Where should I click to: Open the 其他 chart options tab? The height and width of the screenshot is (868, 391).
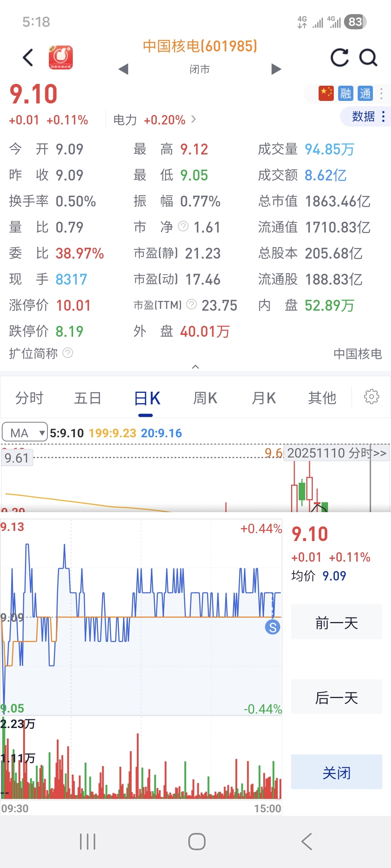pyautogui.click(x=322, y=398)
